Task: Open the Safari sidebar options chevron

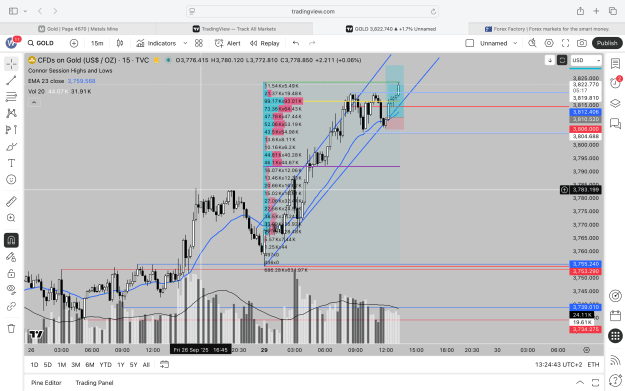Action: click(x=25, y=11)
